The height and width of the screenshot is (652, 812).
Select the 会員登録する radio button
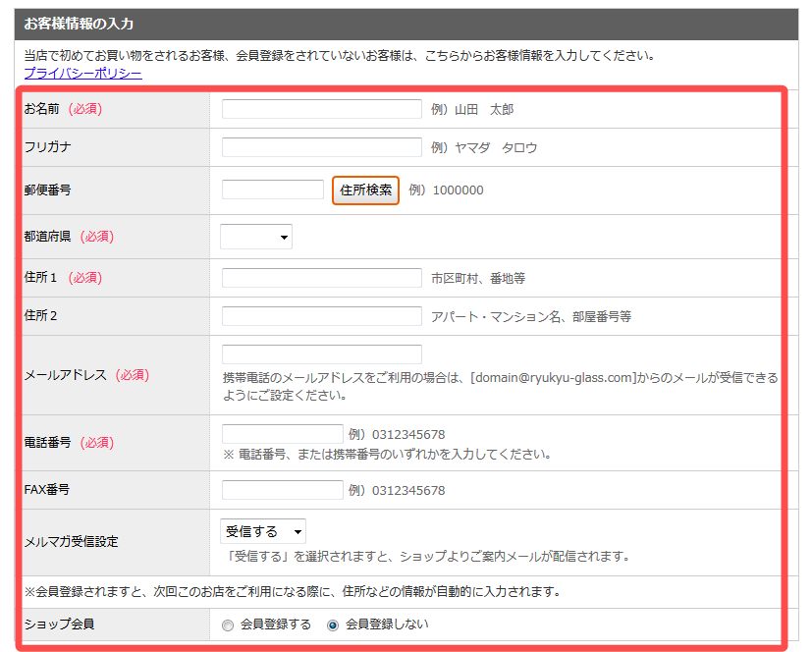point(228,625)
